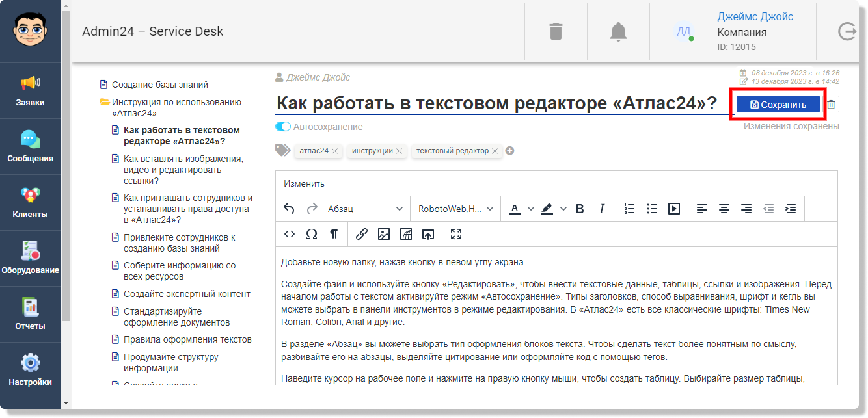Open source code view icon
The height and width of the screenshot is (418, 868).
pyautogui.click(x=290, y=234)
